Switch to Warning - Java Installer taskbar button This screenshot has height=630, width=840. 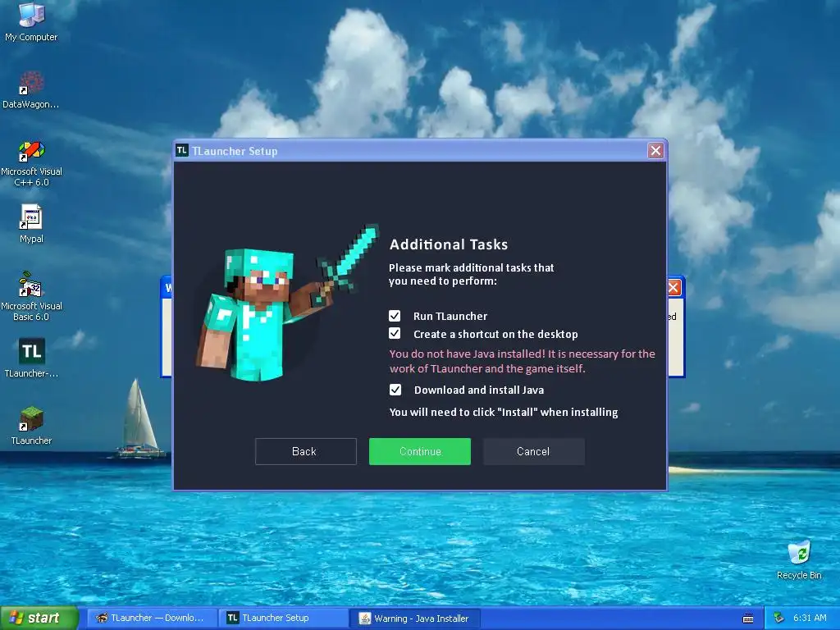coord(414,619)
